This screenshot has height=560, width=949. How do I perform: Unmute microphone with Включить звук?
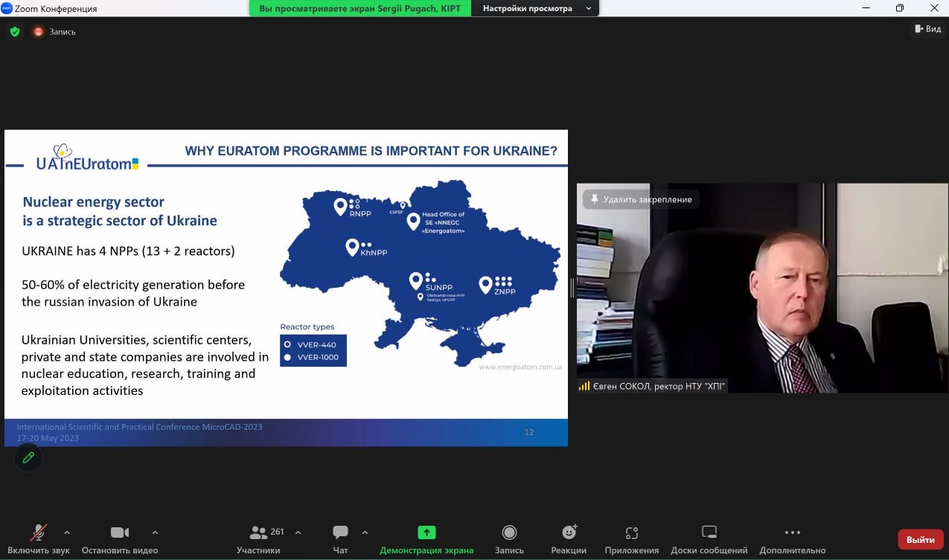[x=39, y=539]
